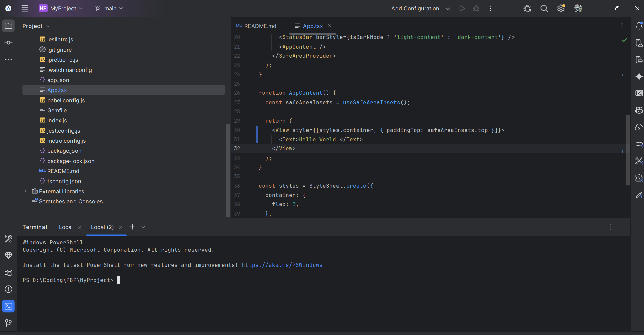Expand the External Libraries tree node
644x335 pixels.
pyautogui.click(x=26, y=191)
